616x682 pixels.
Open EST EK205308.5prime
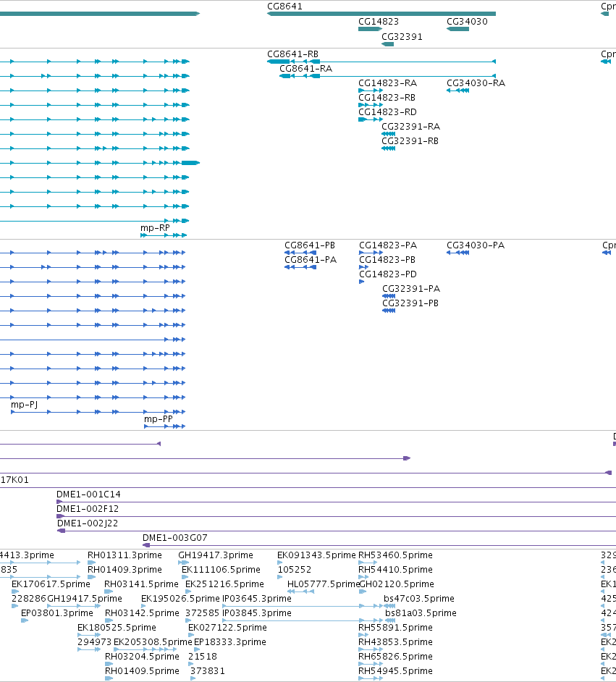coord(153,642)
